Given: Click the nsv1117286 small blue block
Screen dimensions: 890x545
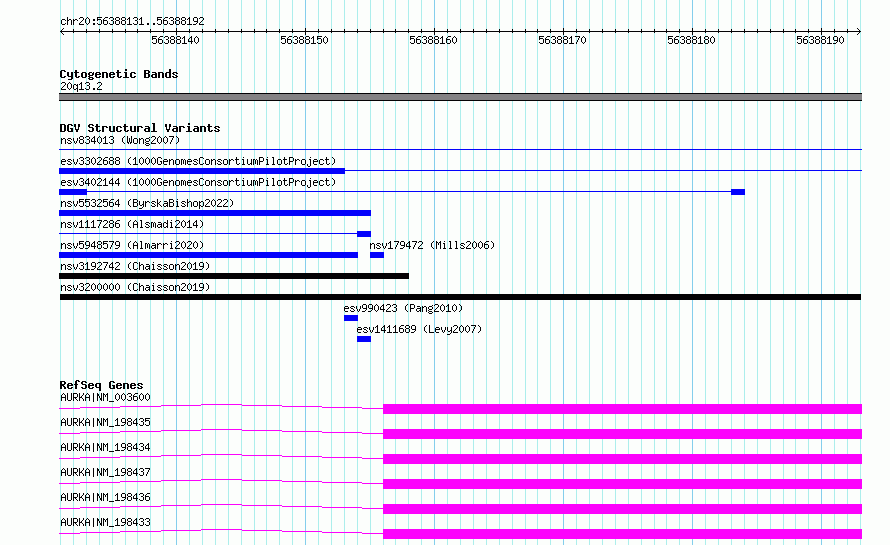Looking at the screenshot, I should coord(364,234).
